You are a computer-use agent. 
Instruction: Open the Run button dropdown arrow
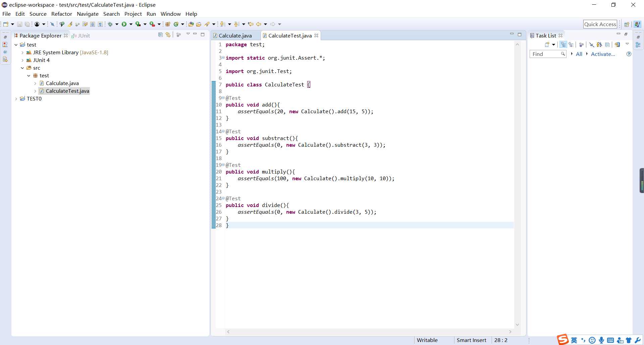click(x=131, y=24)
